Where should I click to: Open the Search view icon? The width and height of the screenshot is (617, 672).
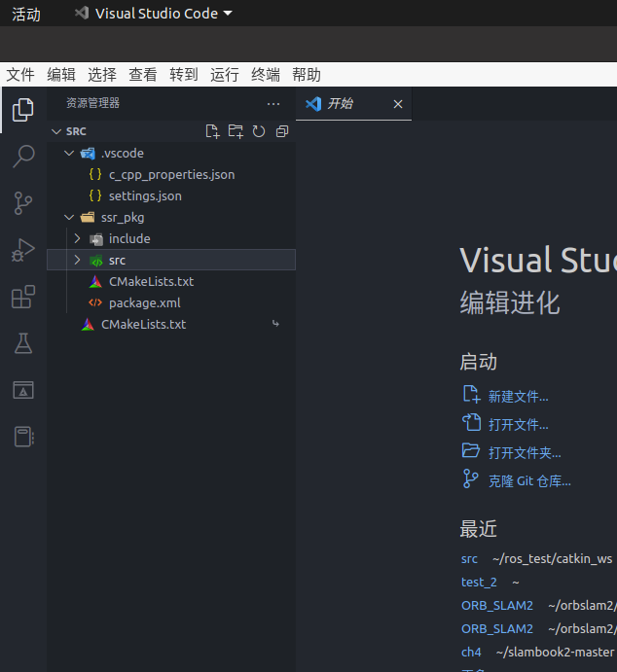[23, 157]
